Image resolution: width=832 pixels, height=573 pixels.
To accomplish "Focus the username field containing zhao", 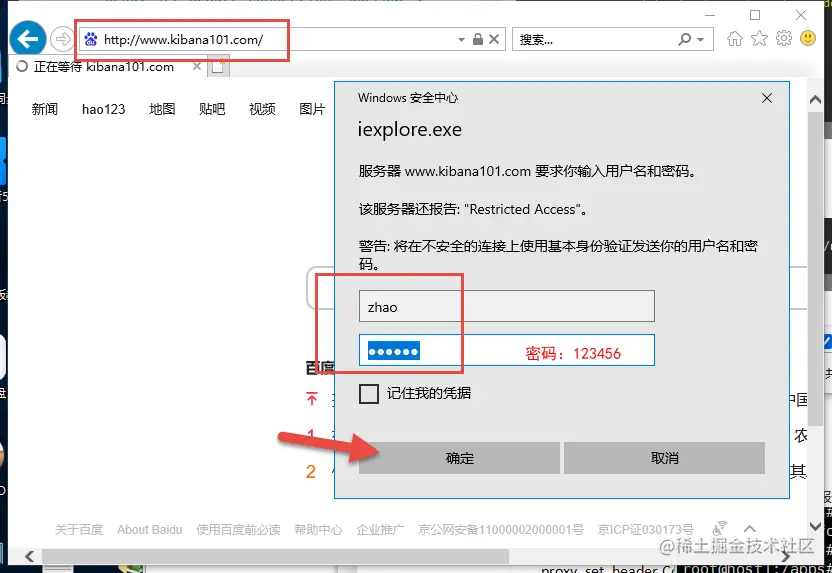I will click(x=507, y=306).
